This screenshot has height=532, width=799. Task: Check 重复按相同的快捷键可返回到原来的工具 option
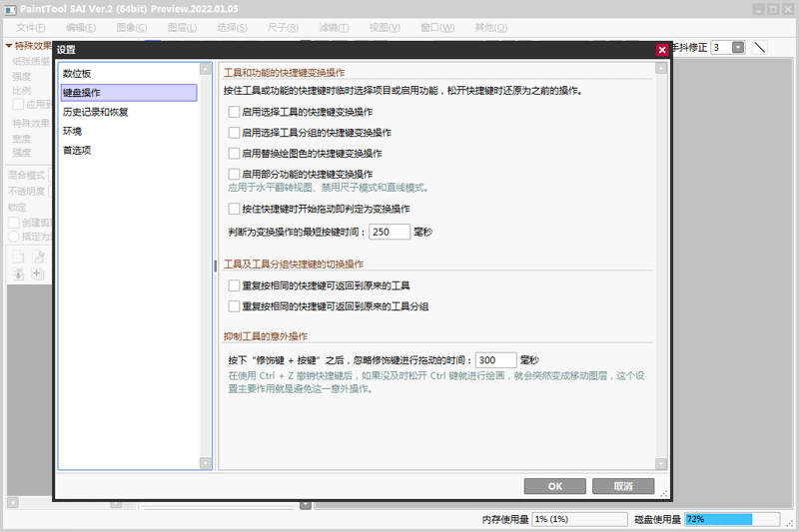point(234,285)
